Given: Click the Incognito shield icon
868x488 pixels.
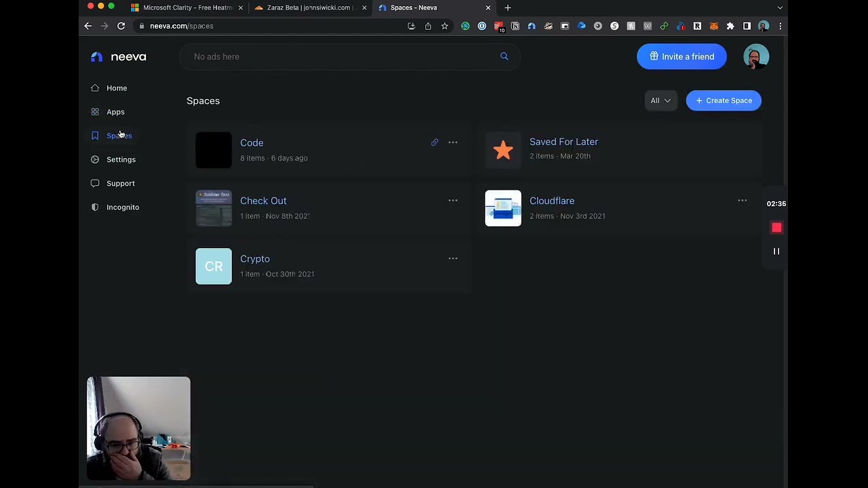Looking at the screenshot, I should coord(95,207).
